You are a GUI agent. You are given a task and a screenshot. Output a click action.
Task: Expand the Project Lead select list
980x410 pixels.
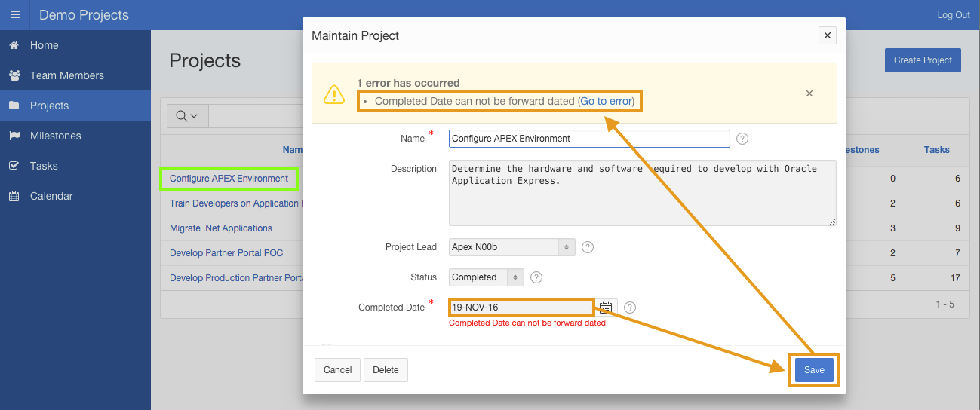click(512, 247)
